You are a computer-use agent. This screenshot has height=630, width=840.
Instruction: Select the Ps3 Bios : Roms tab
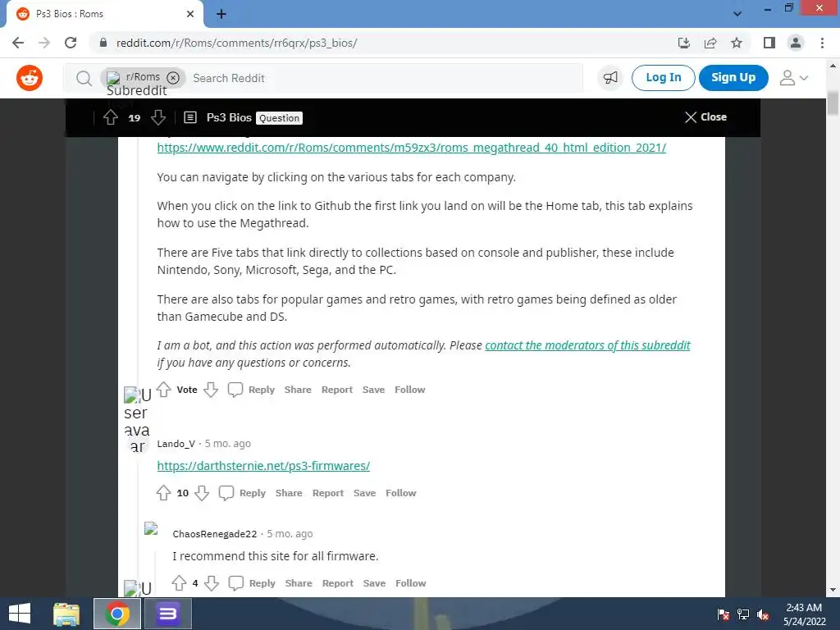tap(104, 15)
